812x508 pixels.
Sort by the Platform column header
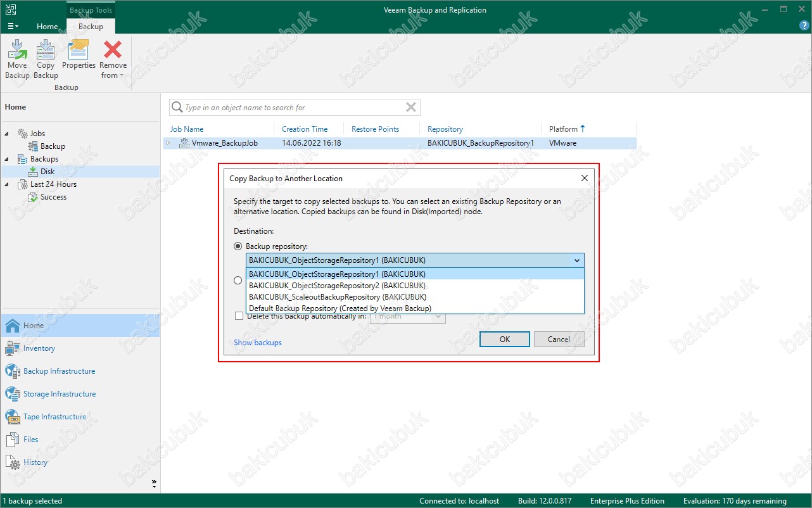click(x=563, y=129)
